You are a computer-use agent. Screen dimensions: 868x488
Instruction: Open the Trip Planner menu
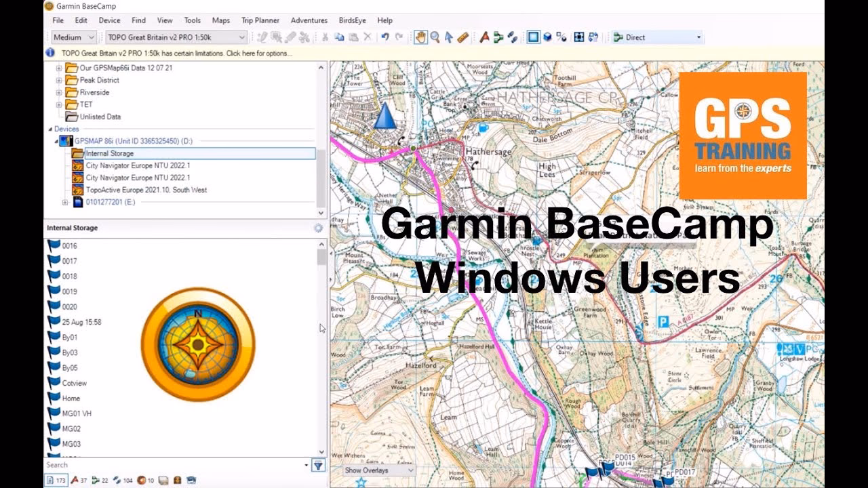[x=260, y=20]
